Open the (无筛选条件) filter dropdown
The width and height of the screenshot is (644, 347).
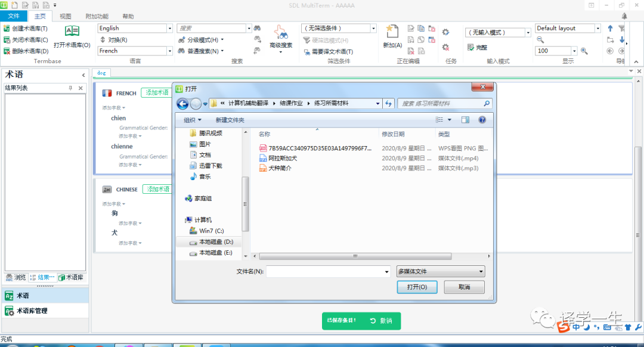coord(373,29)
